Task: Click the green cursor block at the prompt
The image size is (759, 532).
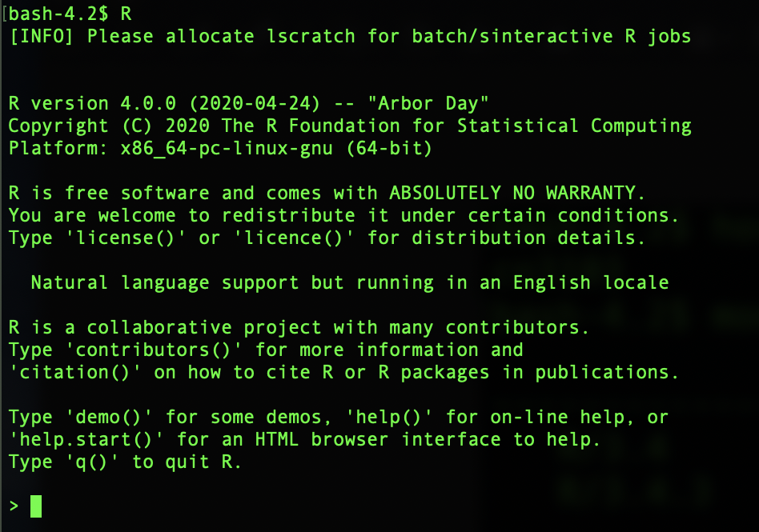Action: (35, 506)
